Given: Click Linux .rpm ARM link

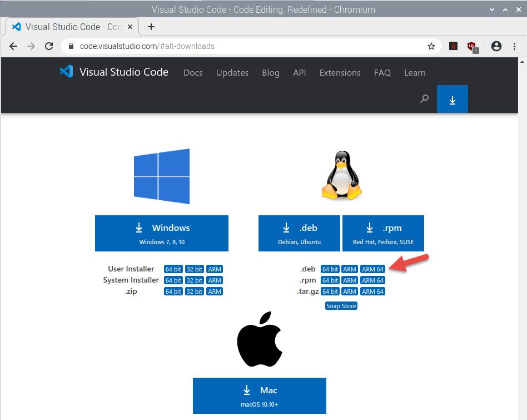Looking at the screenshot, I should (350, 280).
